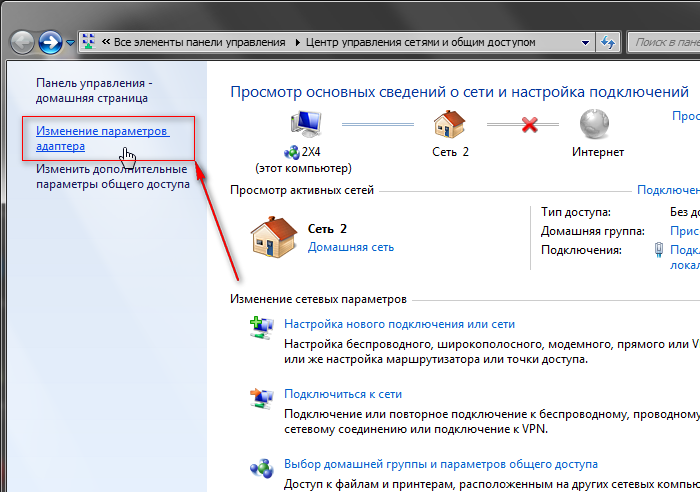The image size is (700, 492).
Task: Focus the 'Поиск в панели' search field
Action: pyautogui.click(x=664, y=43)
